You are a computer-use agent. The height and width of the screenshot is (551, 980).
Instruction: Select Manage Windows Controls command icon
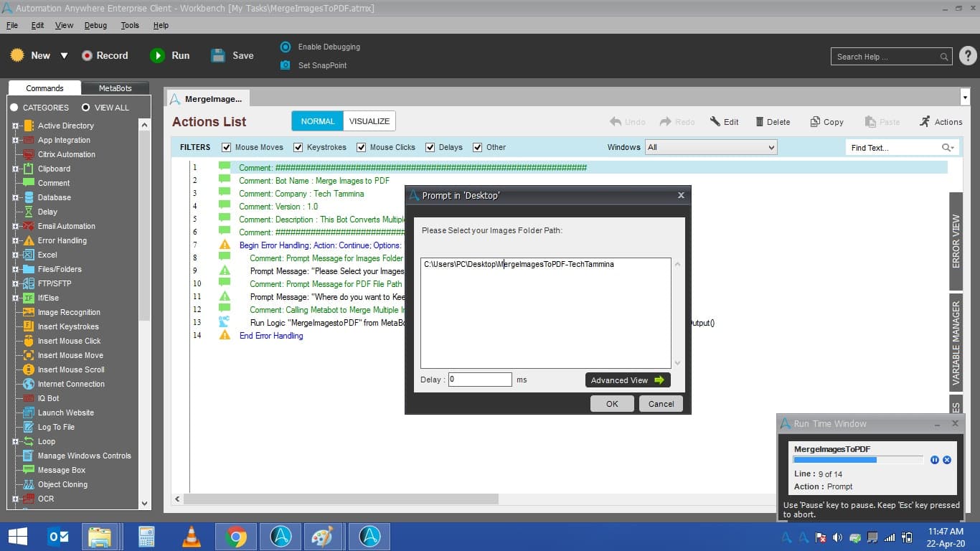(x=29, y=456)
